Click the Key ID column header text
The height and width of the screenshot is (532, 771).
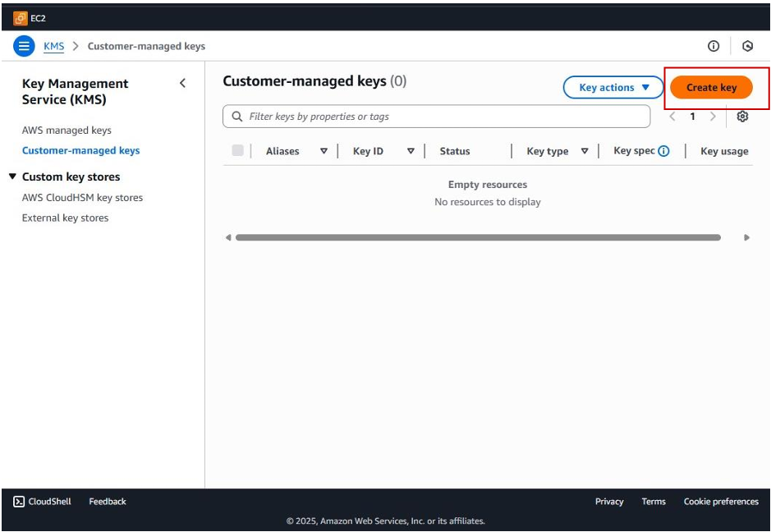[x=368, y=151]
